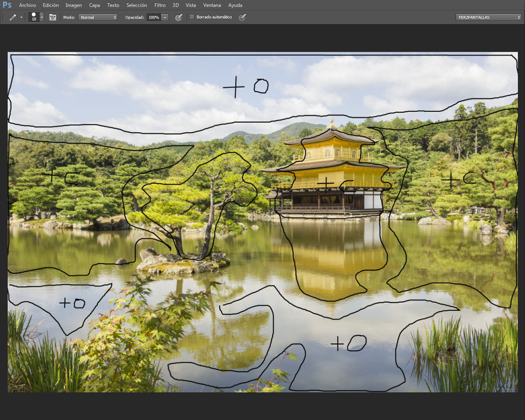This screenshot has height=420, width=525.
Task: Open the Selección menu
Action: [136, 5]
